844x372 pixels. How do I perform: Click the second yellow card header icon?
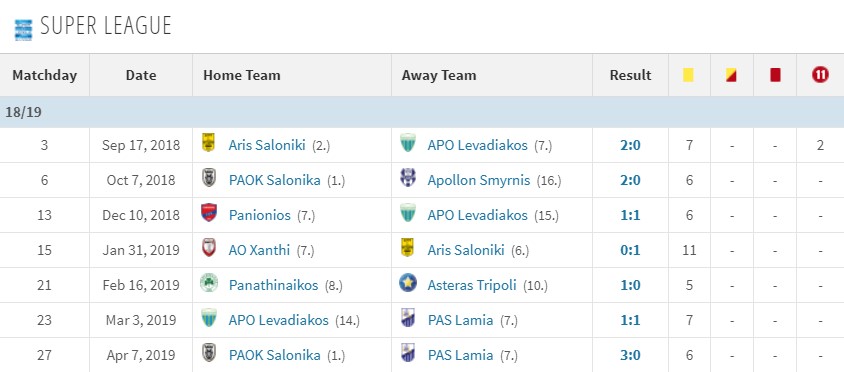coord(730,75)
